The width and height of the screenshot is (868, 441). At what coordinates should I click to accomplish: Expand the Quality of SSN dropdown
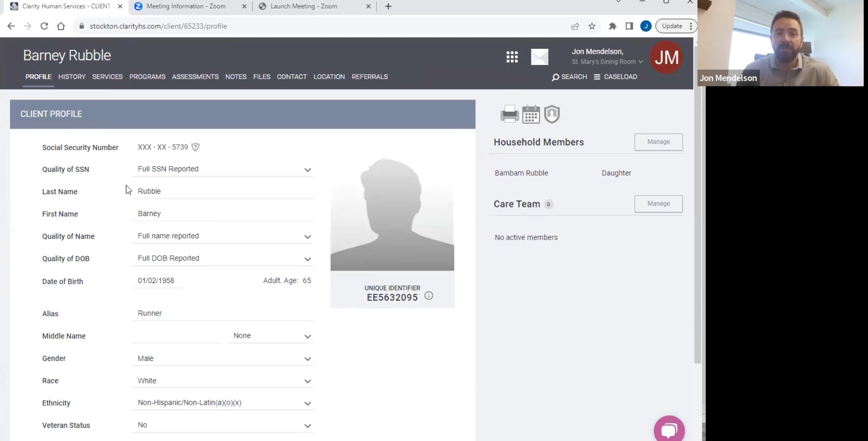(x=223, y=169)
